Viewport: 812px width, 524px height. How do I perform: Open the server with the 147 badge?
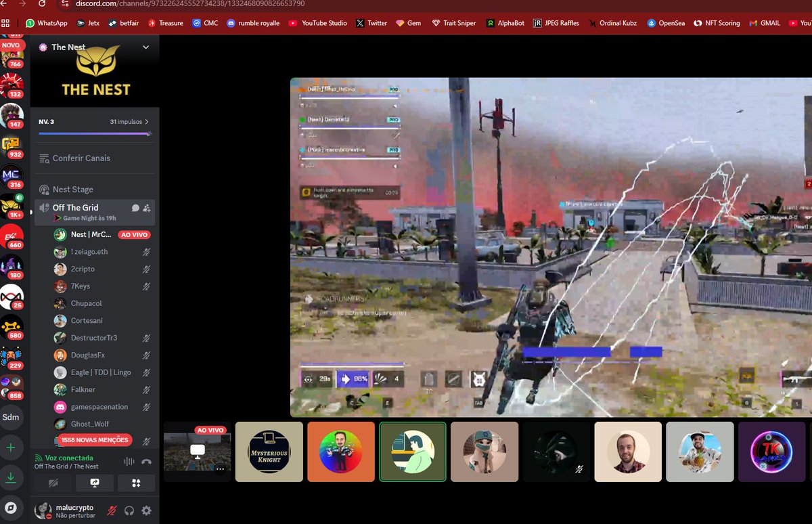[12, 115]
